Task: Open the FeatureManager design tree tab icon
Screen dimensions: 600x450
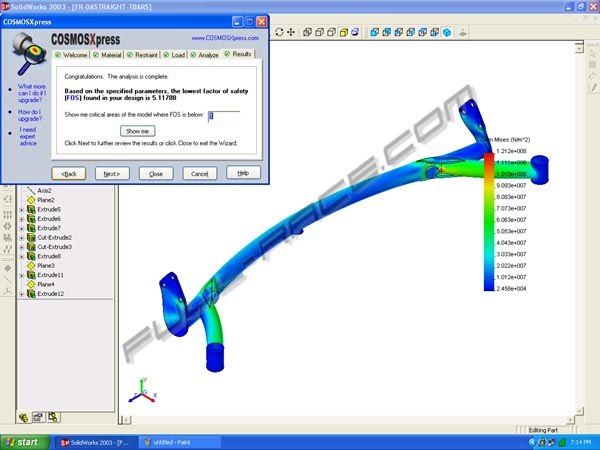Action: (23, 417)
